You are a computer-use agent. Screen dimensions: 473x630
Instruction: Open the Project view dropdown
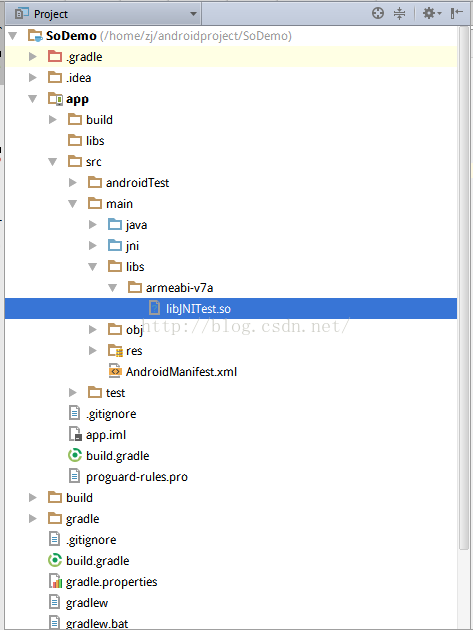tap(193, 14)
